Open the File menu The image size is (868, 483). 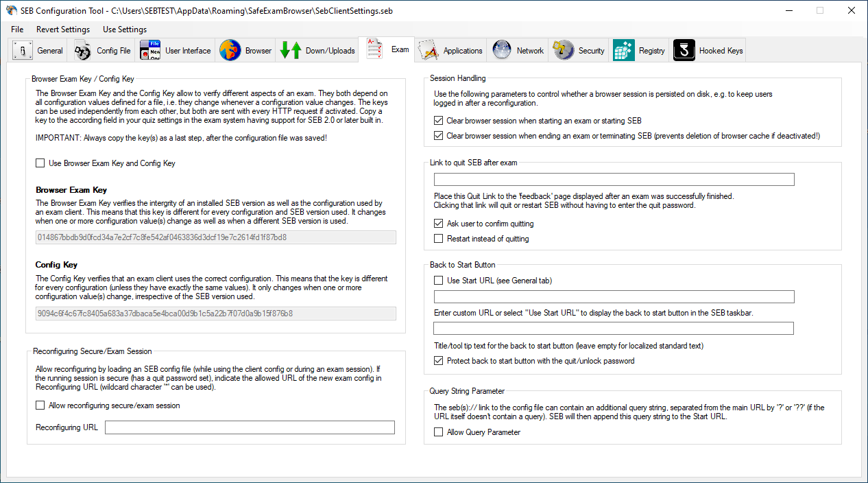click(16, 30)
